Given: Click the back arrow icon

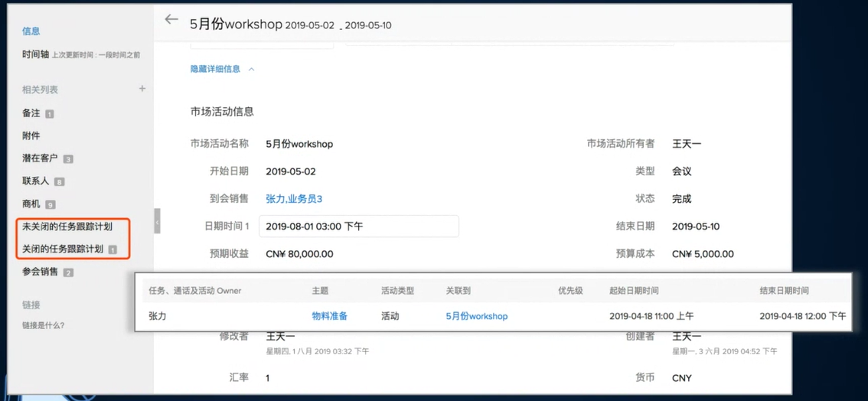Looking at the screenshot, I should pos(171,20).
